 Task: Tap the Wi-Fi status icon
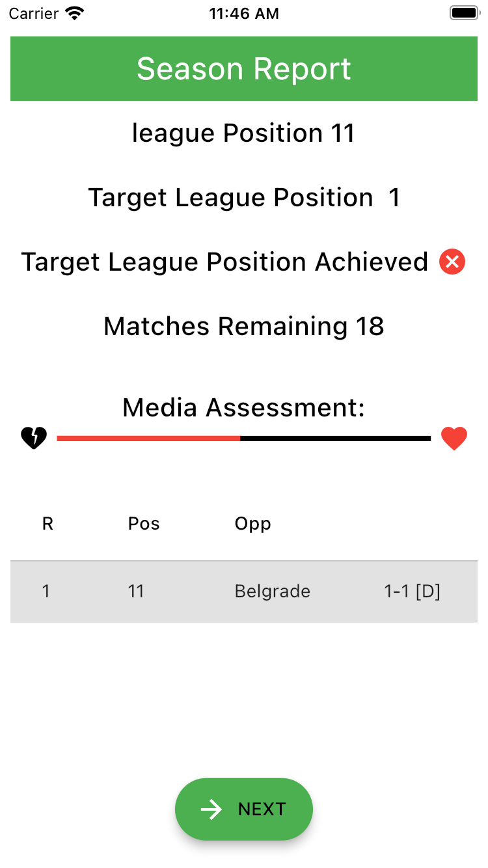pyautogui.click(x=76, y=13)
